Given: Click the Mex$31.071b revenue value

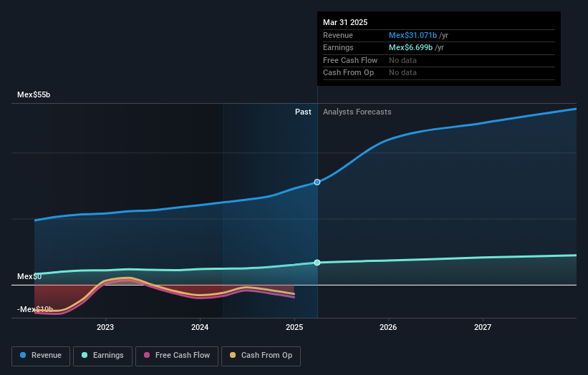Looking at the screenshot, I should [413, 35].
